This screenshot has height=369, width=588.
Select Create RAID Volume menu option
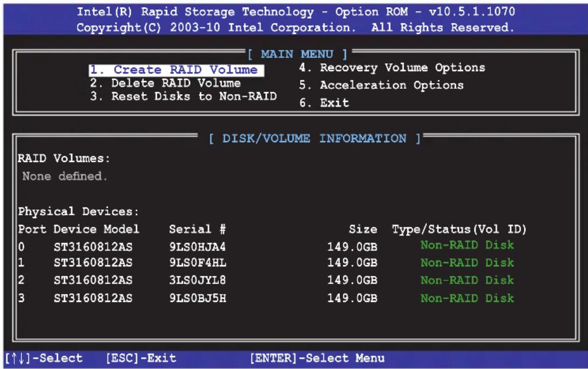pos(176,70)
